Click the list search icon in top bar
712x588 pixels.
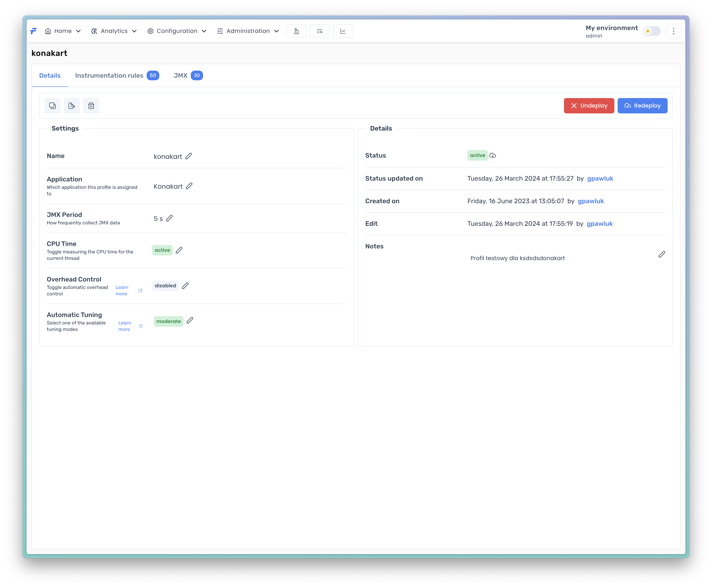pyautogui.click(x=320, y=31)
